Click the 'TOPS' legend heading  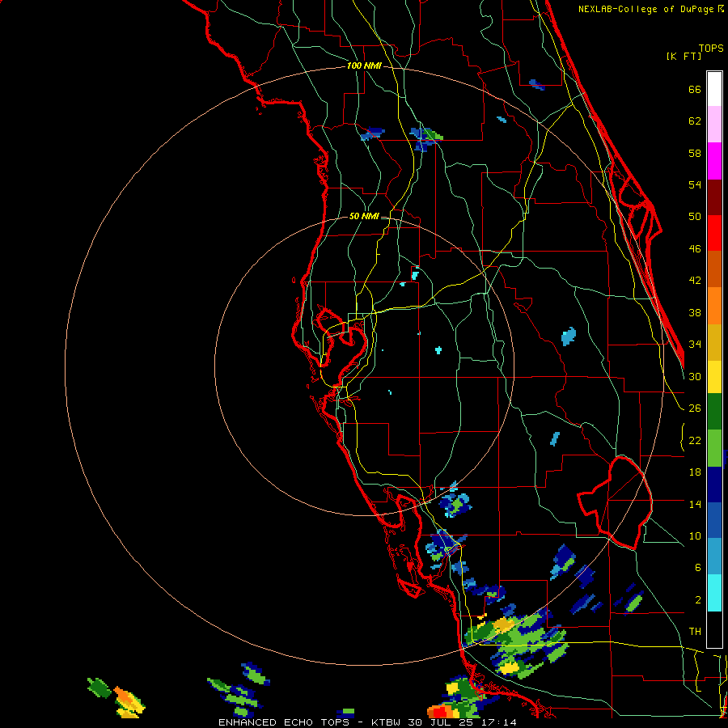tap(711, 48)
